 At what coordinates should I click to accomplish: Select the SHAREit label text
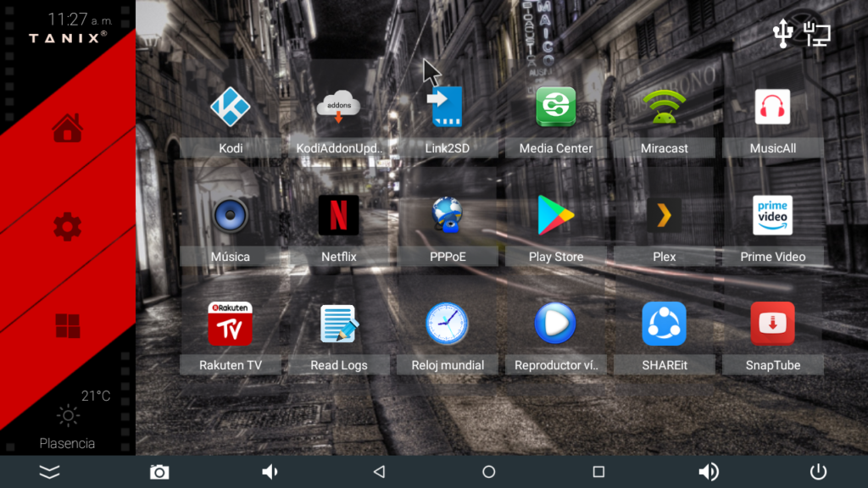point(665,365)
